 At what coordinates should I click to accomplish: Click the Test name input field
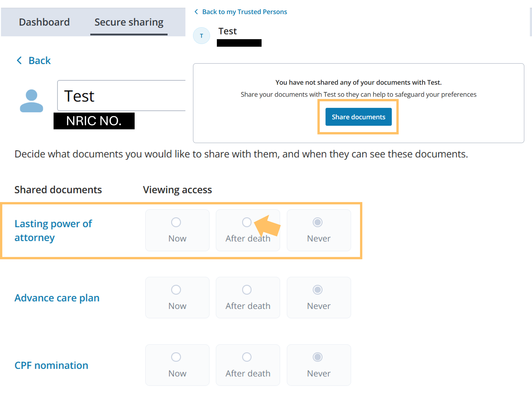pos(121,96)
